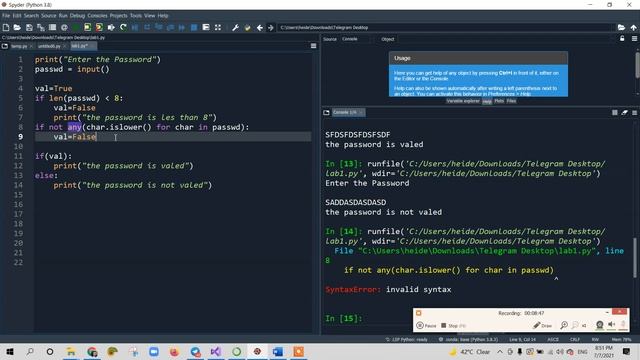Open the Help menu
Screen dimensions: 640x360
point(163,16)
